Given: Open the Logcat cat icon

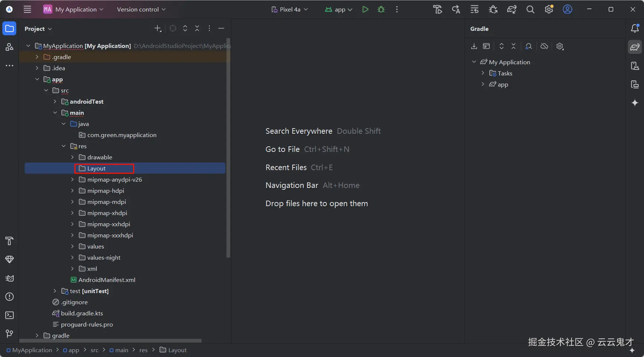Looking at the screenshot, I should point(9,278).
